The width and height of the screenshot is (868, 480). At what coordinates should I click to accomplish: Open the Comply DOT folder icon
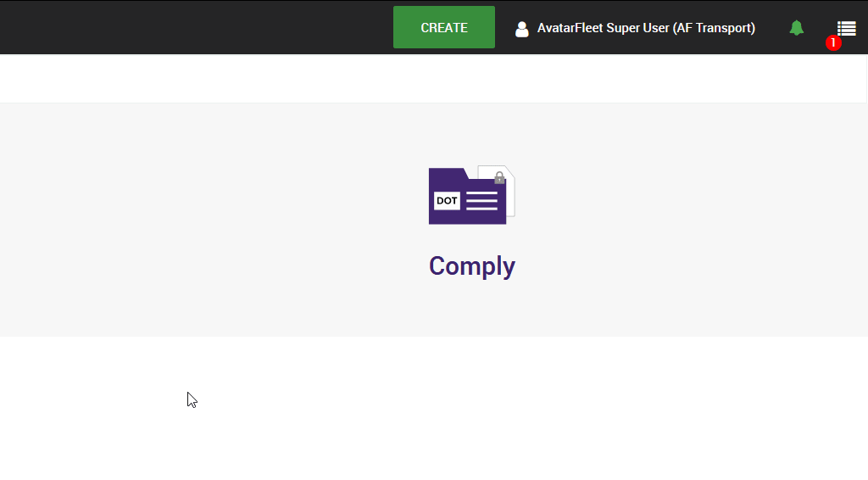click(x=471, y=195)
